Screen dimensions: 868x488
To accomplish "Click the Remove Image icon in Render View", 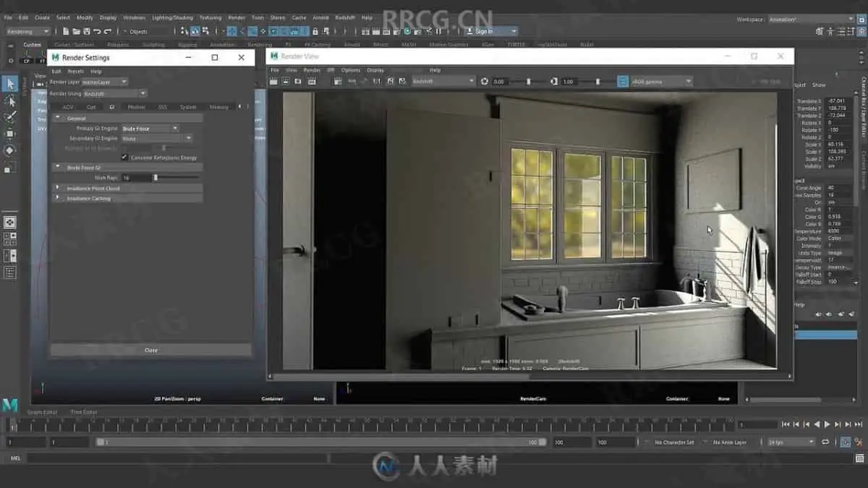I will coord(402,82).
